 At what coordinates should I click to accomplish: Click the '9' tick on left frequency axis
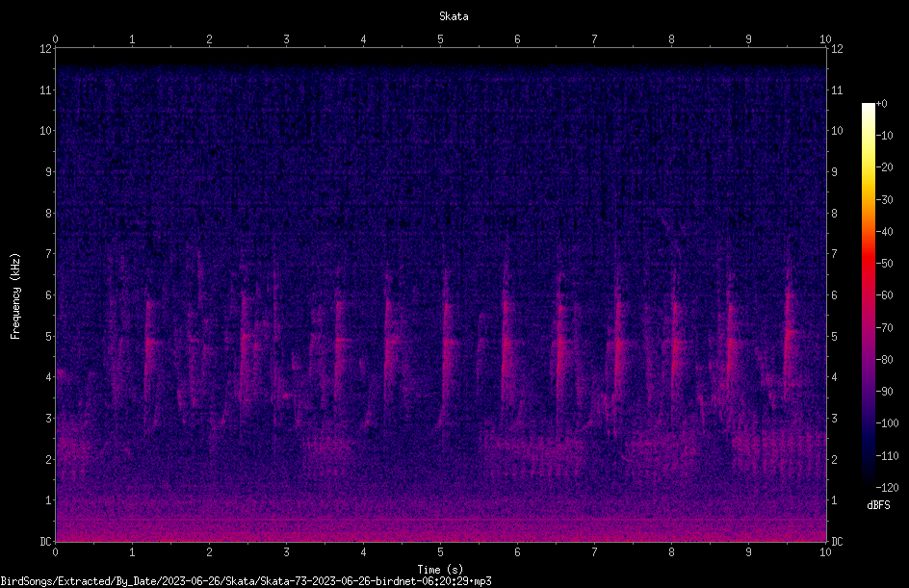click(x=48, y=172)
